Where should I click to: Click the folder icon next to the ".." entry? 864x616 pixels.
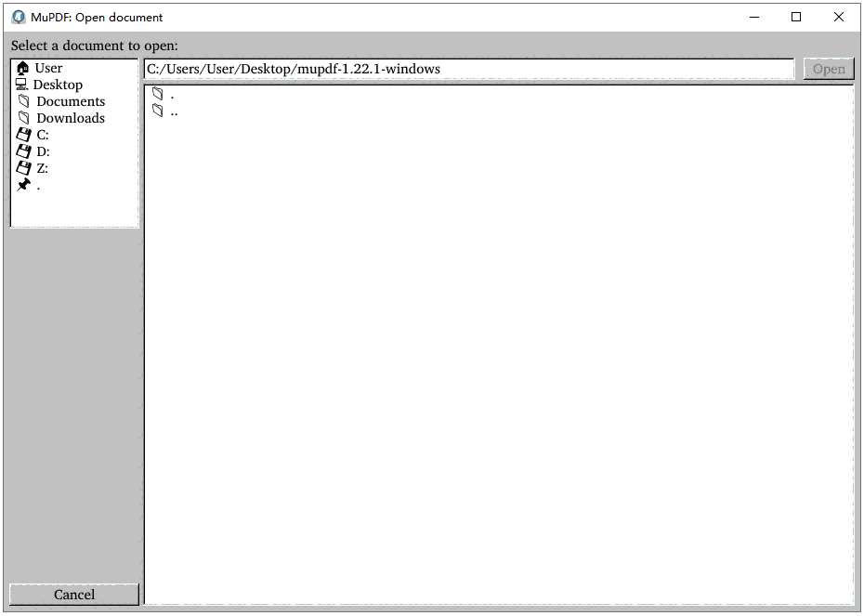(158, 109)
